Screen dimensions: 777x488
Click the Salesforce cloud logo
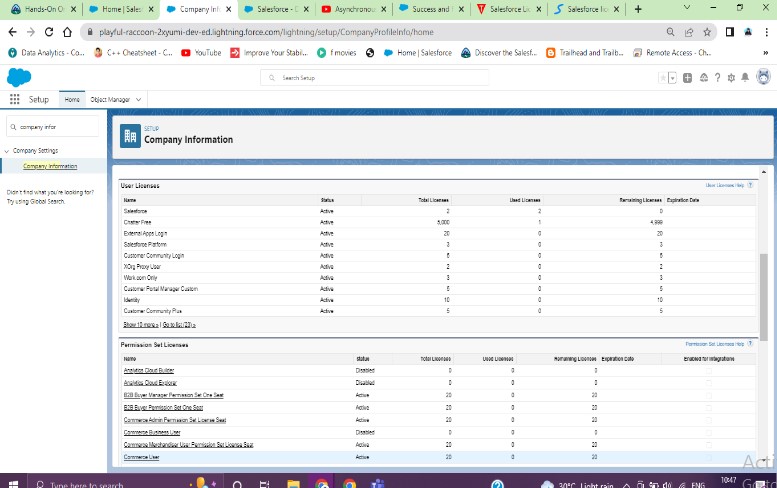18,77
